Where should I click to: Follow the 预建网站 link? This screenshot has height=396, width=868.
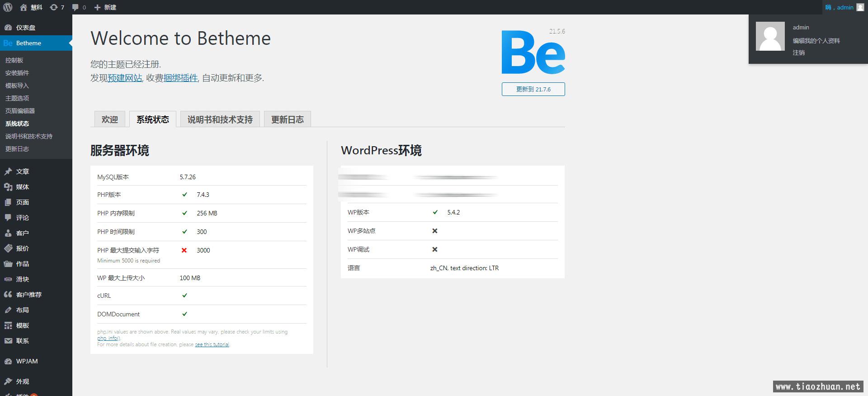pos(125,78)
